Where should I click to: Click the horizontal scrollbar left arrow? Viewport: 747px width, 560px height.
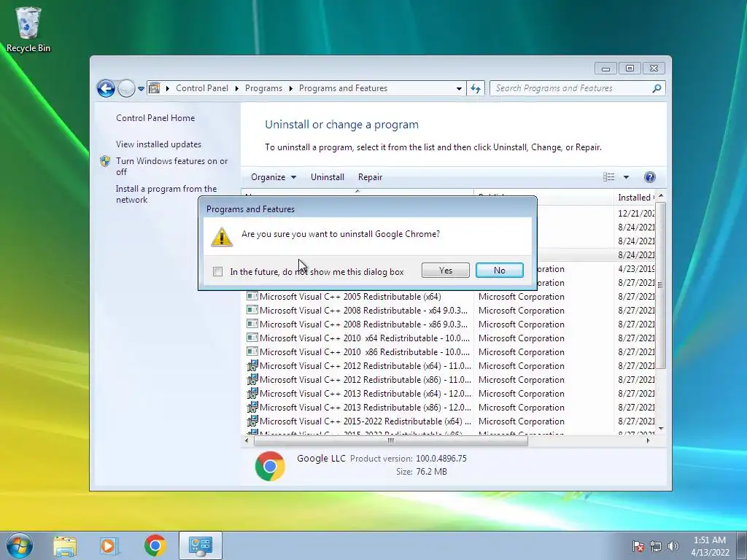(x=247, y=441)
